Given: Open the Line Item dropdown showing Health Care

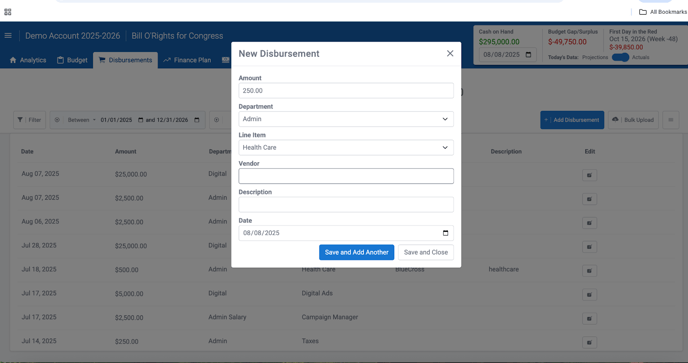Looking at the screenshot, I should 346,147.
